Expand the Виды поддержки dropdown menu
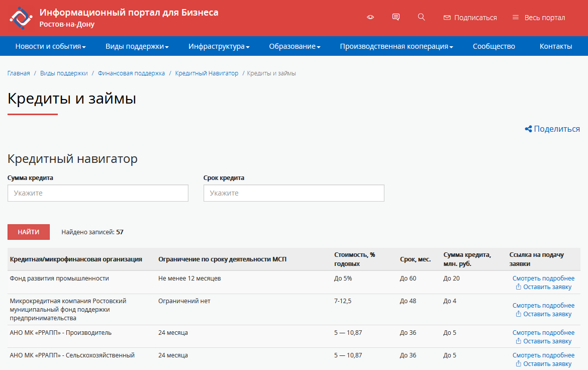Screen dimensions: 588x370 [137, 46]
